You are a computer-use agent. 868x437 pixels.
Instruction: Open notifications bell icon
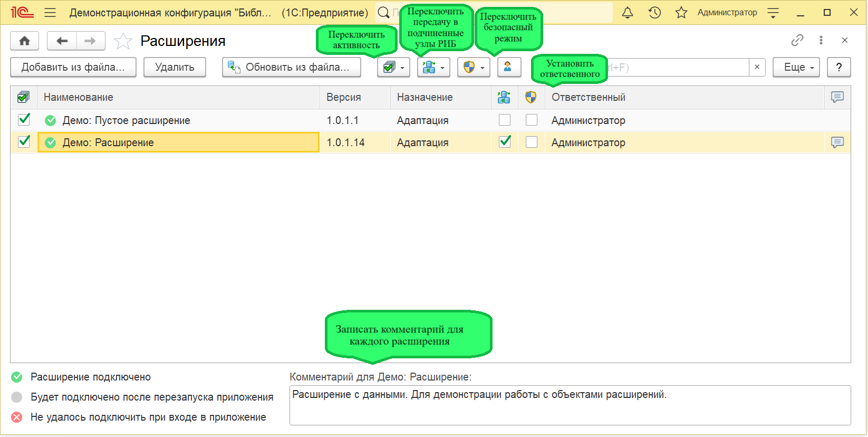(627, 13)
